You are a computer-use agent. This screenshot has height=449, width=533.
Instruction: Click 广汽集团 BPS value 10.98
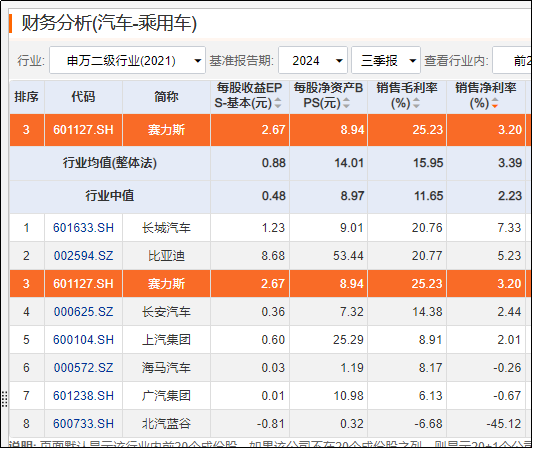[348, 396]
